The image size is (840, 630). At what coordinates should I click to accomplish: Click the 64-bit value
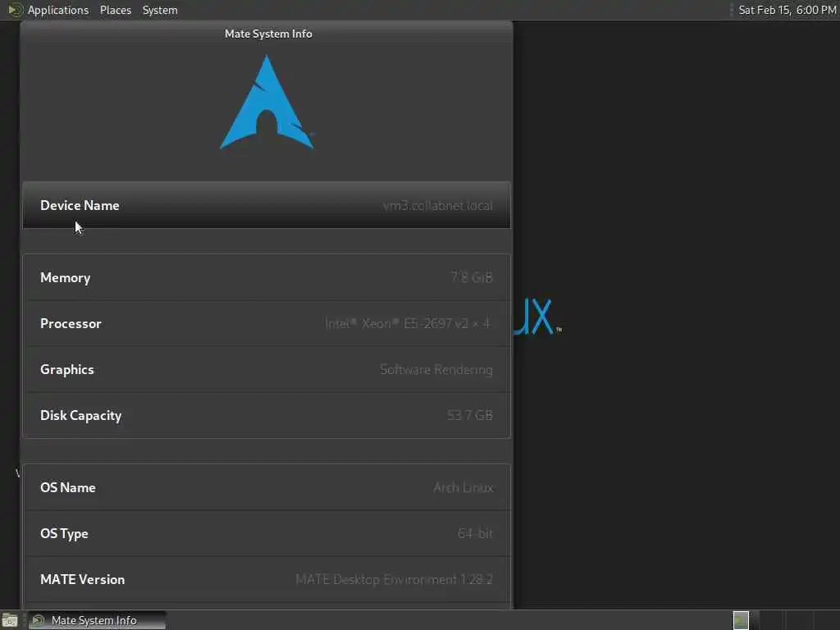[475, 533]
